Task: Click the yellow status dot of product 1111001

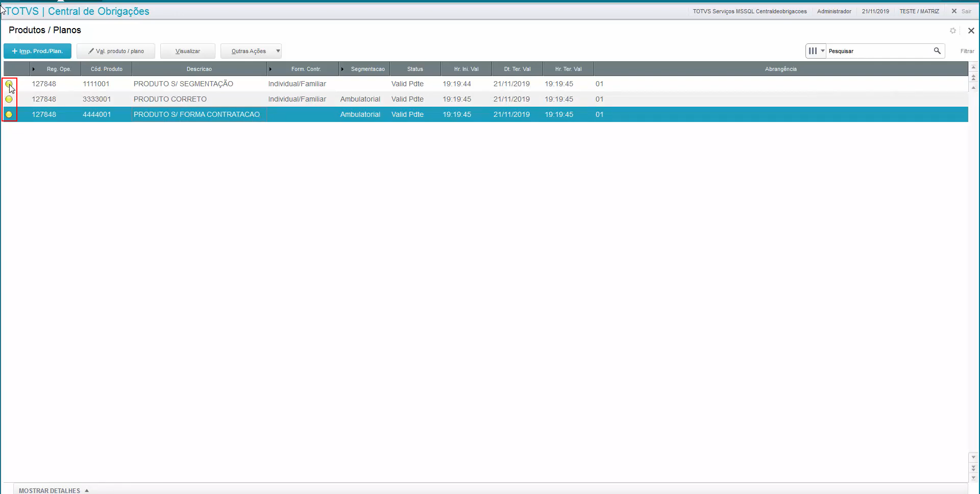Action: (x=9, y=84)
